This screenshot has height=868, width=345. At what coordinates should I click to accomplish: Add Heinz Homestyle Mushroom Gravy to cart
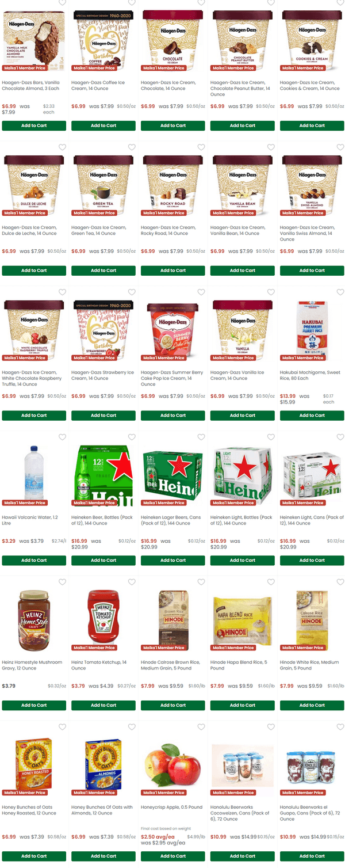click(34, 705)
